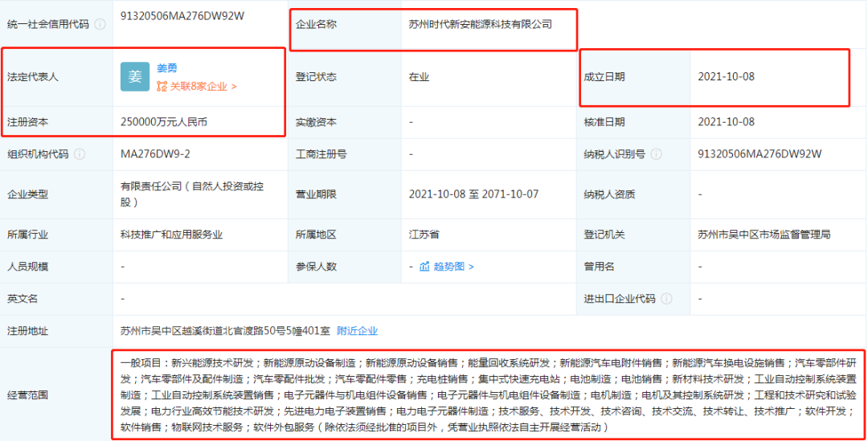Click the 登记机关 label

[x=604, y=235]
